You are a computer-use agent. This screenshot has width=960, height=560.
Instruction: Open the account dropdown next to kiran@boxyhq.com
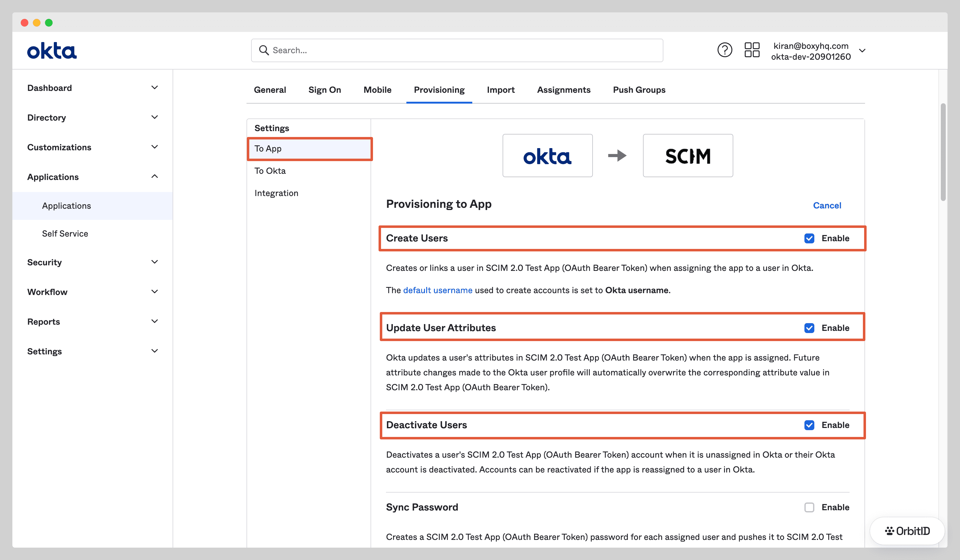862,51
